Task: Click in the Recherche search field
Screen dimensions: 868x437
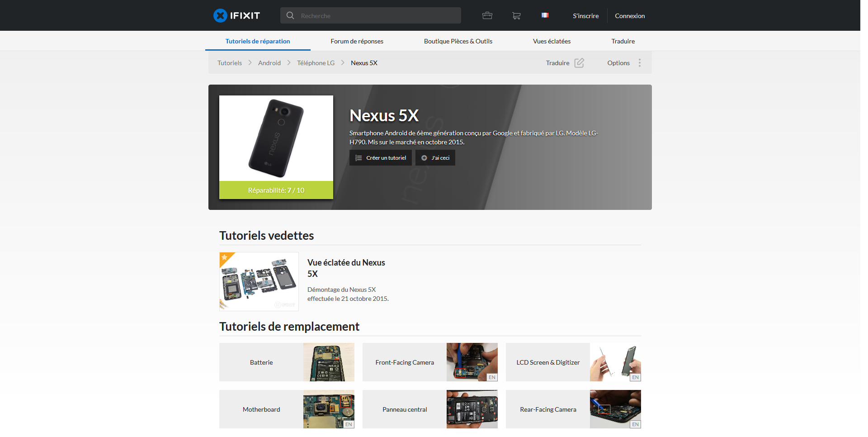Action: (371, 15)
